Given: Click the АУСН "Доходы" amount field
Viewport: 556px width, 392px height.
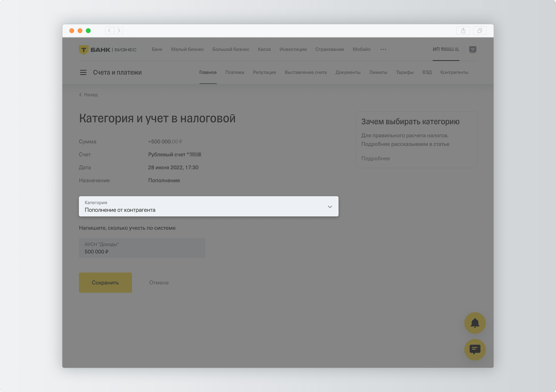Looking at the screenshot, I should pos(142,248).
